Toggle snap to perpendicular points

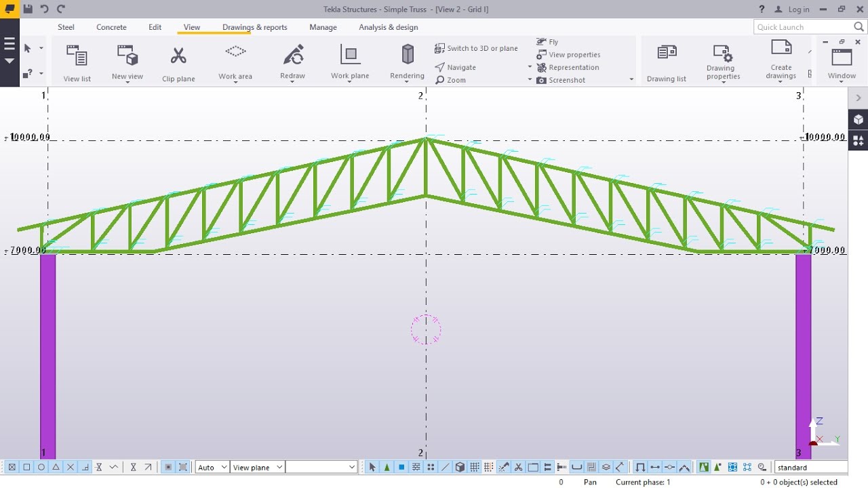(85, 467)
